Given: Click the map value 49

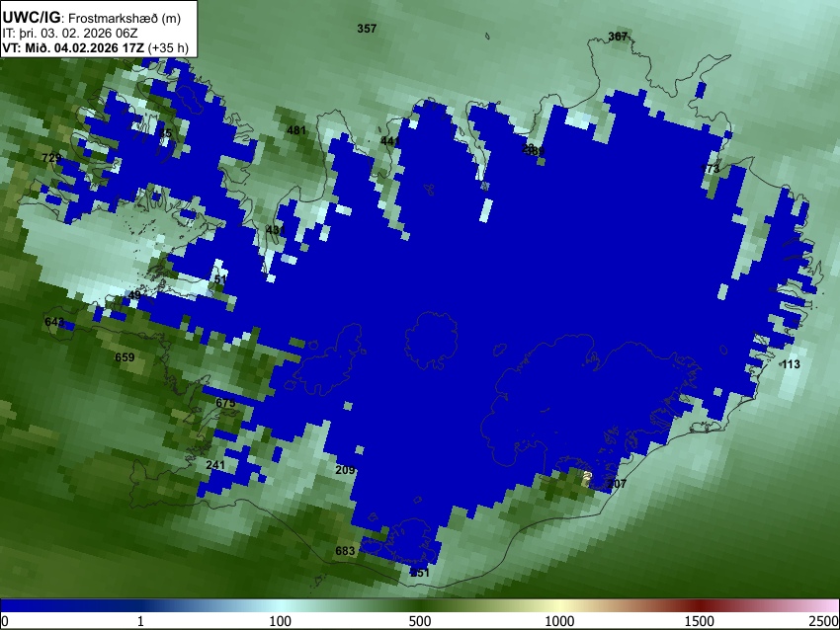Looking at the screenshot, I should pyautogui.click(x=134, y=295).
